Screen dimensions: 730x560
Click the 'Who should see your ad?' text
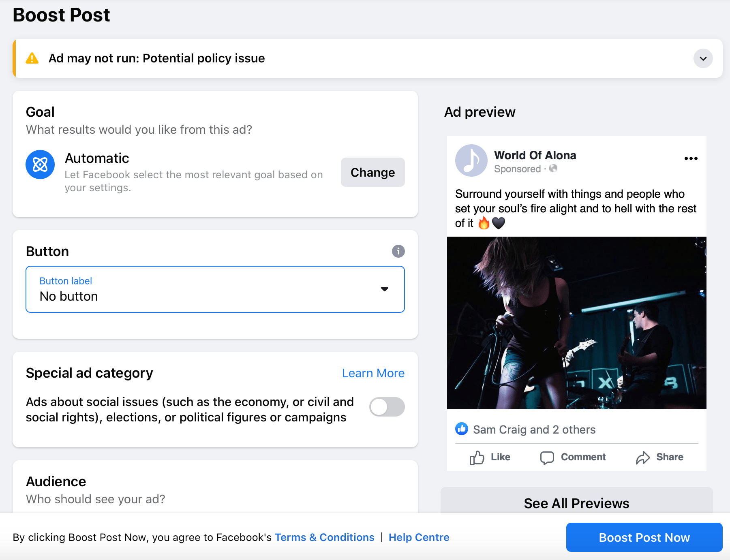(96, 499)
